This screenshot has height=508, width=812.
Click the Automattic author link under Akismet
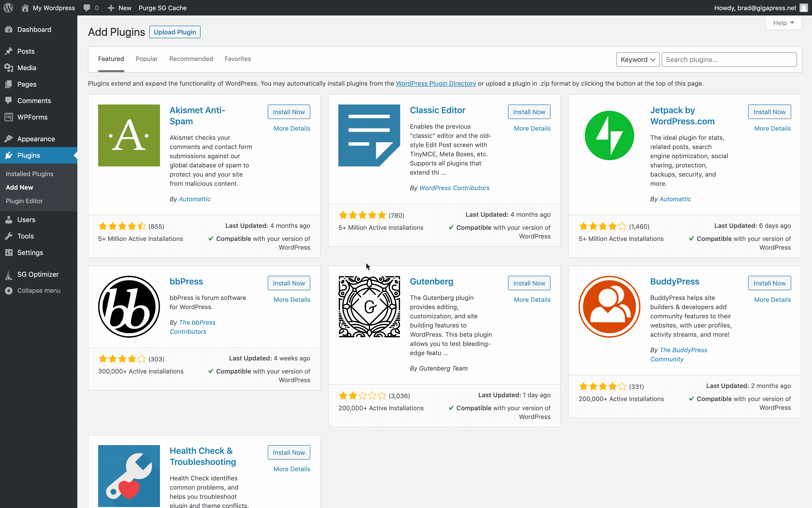tap(195, 199)
